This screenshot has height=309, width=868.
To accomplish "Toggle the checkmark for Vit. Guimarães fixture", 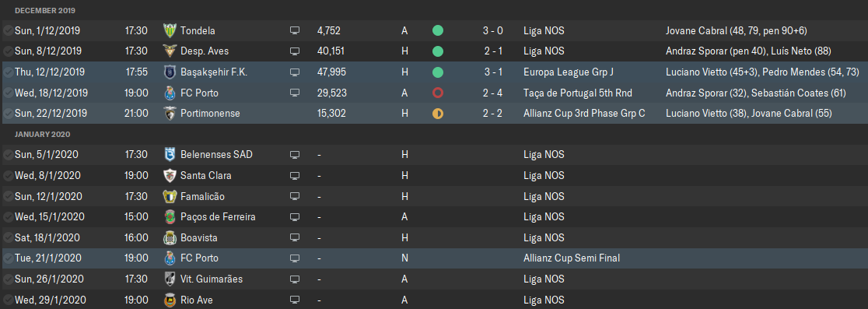I will click(x=8, y=279).
